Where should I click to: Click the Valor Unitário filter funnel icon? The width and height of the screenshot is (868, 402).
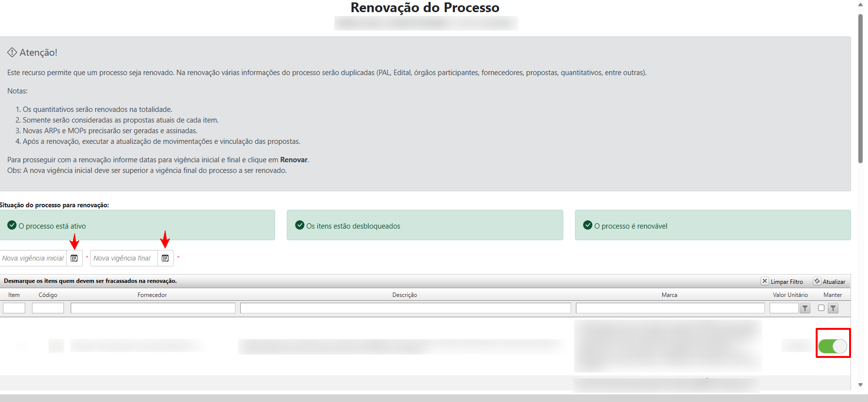click(x=805, y=308)
